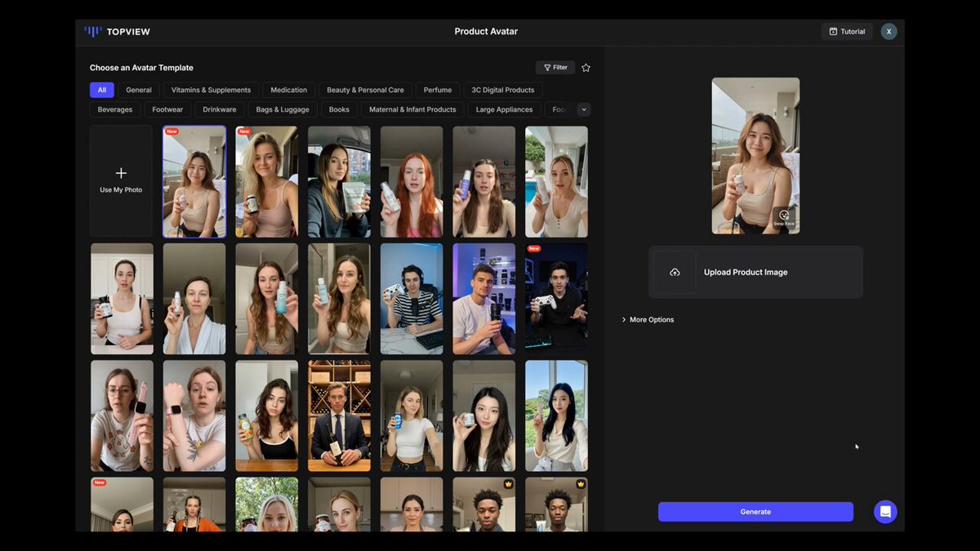Click the Use My Photo tile

[121, 181]
